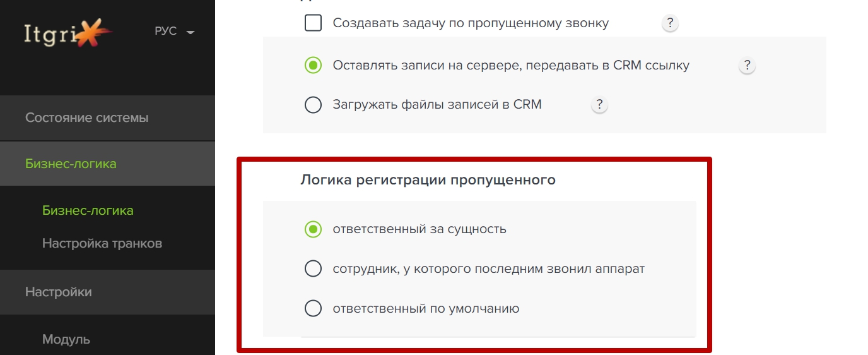Pick сотрудник, у которого последним звонил аппарат
Image resolution: width=868 pixels, height=355 pixels.
click(314, 269)
